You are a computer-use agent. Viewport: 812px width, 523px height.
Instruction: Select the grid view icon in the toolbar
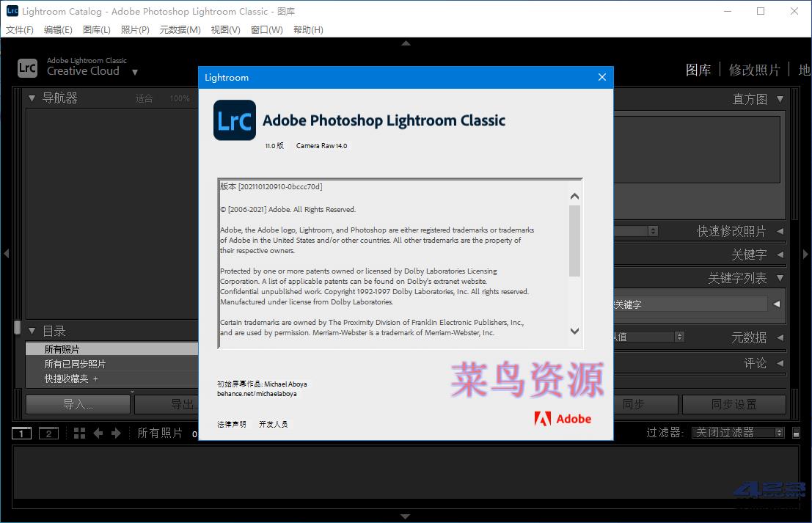(x=81, y=433)
